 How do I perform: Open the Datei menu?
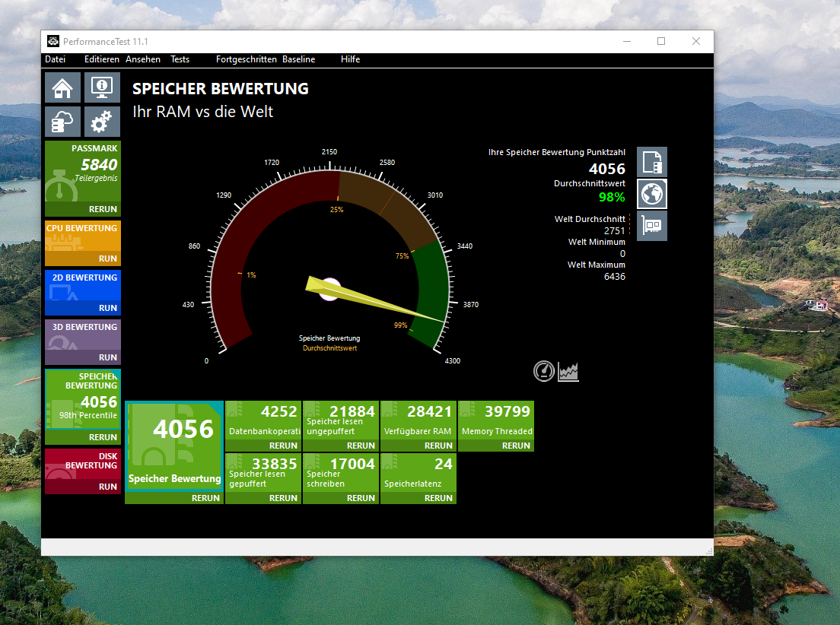(x=56, y=59)
